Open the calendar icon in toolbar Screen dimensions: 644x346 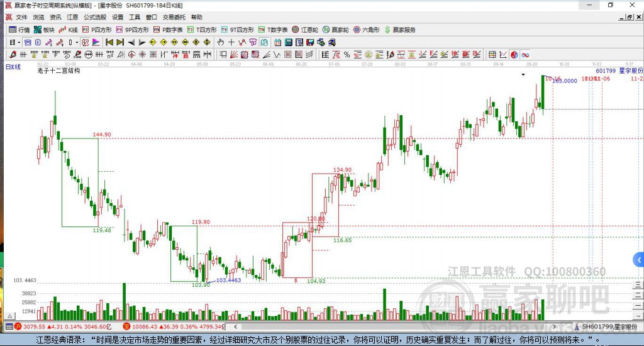pyautogui.click(x=277, y=42)
